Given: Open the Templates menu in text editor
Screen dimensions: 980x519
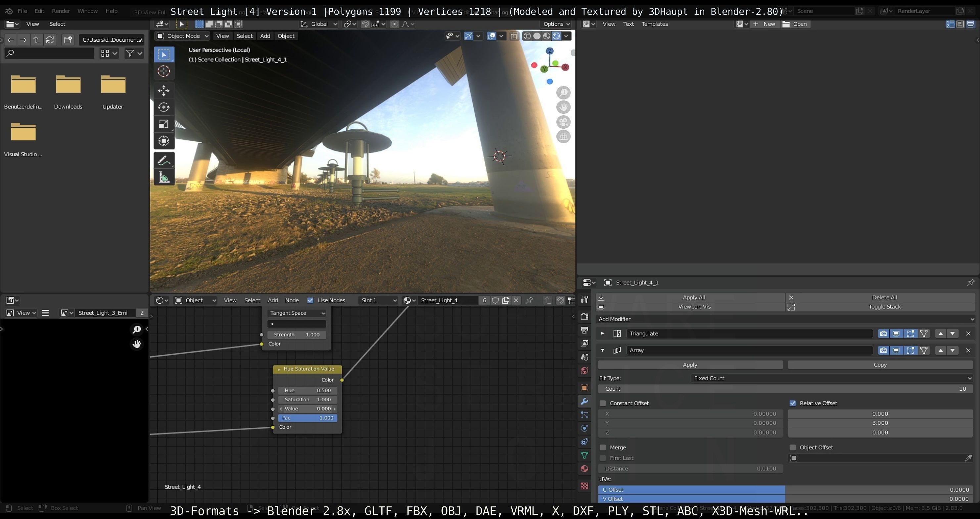Looking at the screenshot, I should tap(654, 24).
